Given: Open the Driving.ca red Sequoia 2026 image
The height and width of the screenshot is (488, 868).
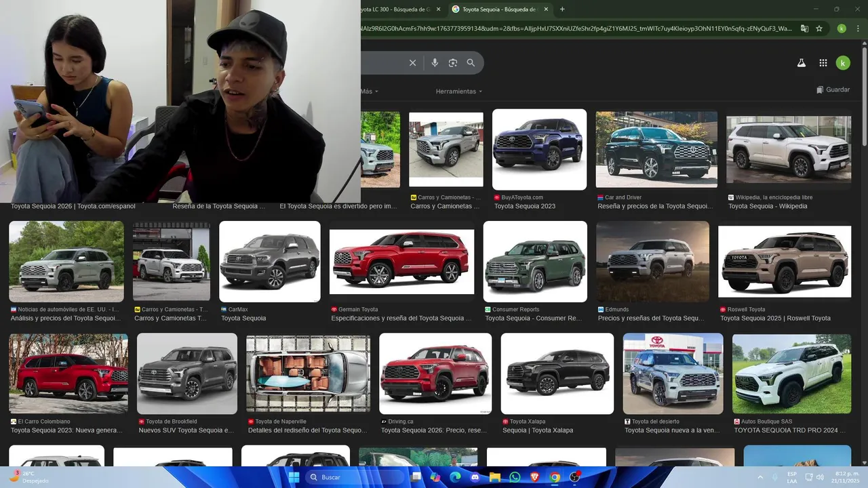Looking at the screenshot, I should click(435, 373).
